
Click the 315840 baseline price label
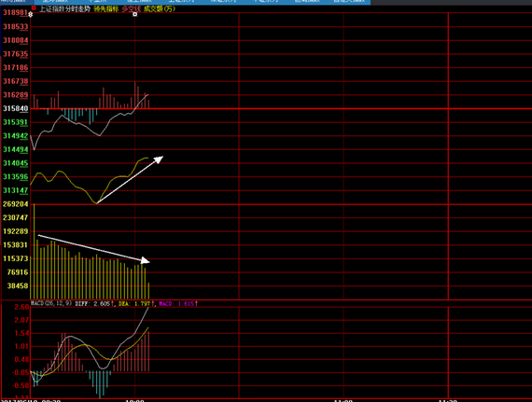pyautogui.click(x=16, y=108)
